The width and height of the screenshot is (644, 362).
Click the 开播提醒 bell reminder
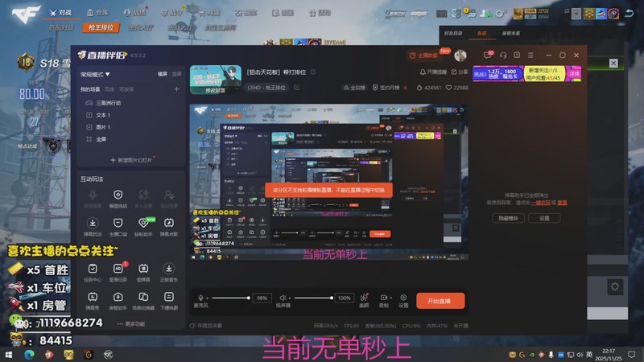(x=433, y=72)
